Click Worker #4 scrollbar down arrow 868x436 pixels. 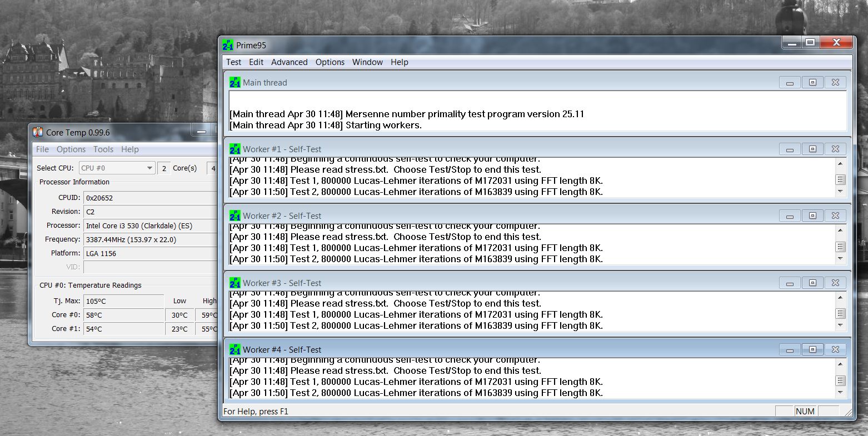pyautogui.click(x=840, y=392)
